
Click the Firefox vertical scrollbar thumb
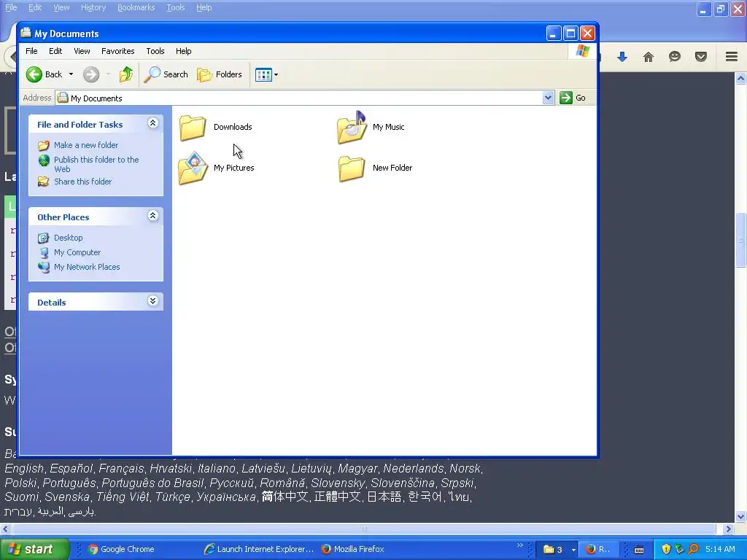point(740,240)
